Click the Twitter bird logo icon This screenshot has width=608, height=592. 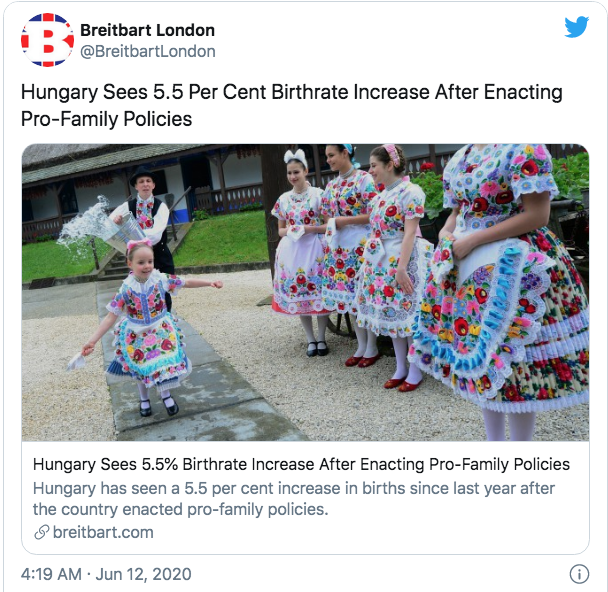coord(576,26)
